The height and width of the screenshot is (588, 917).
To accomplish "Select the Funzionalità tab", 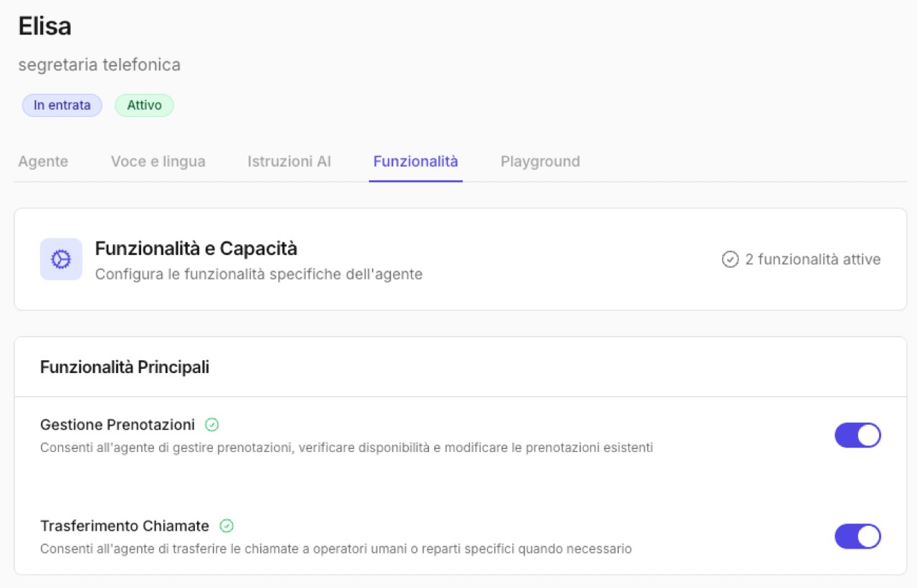I will 416,161.
